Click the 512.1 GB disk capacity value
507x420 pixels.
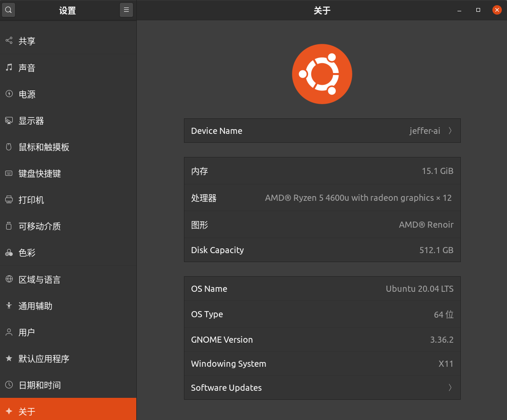[x=436, y=250]
